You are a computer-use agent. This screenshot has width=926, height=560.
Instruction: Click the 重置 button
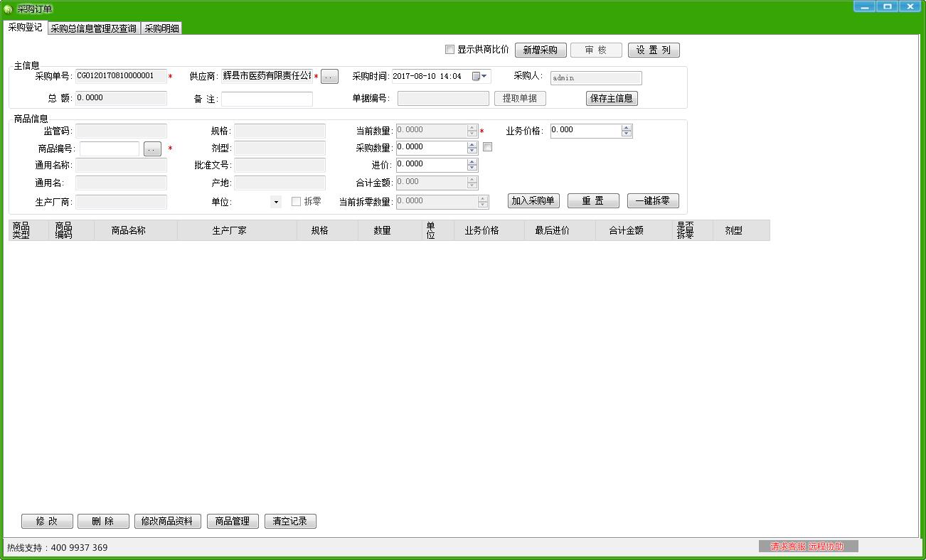point(593,200)
